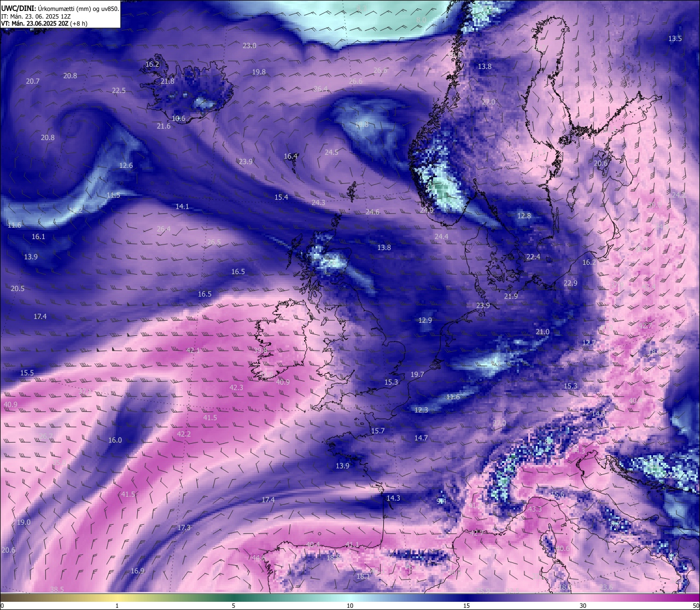
Task: Click the 42.2 map value
Action: click(184, 434)
